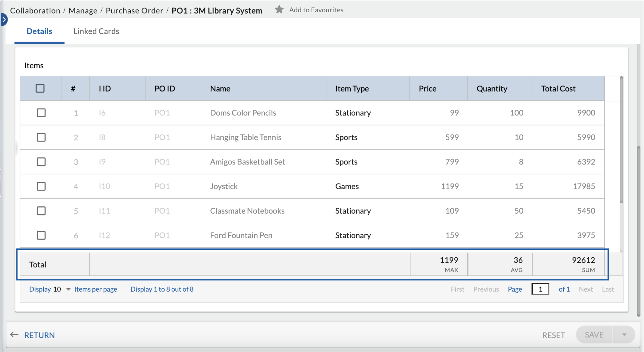Click the page number input field
The width and height of the screenshot is (644, 352).
pyautogui.click(x=540, y=289)
